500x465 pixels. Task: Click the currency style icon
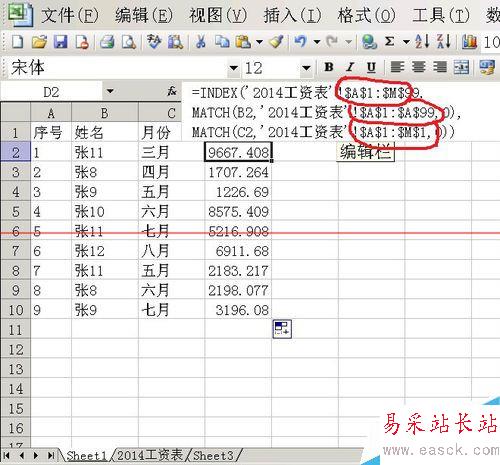point(487,67)
